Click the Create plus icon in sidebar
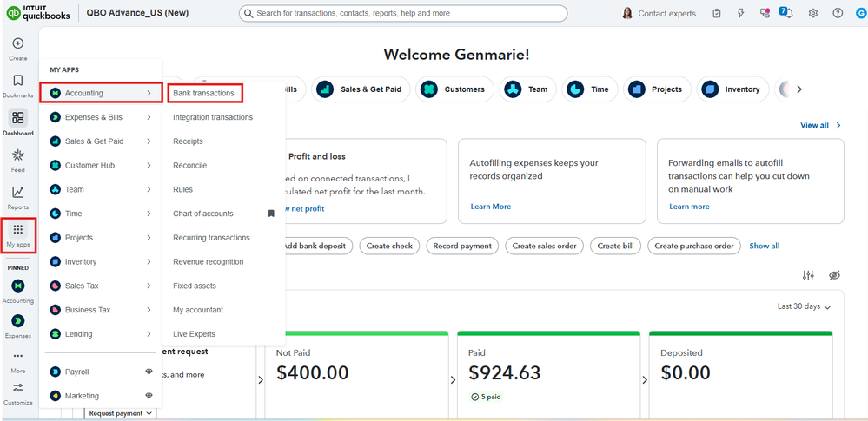The height and width of the screenshot is (421, 868). 17,43
